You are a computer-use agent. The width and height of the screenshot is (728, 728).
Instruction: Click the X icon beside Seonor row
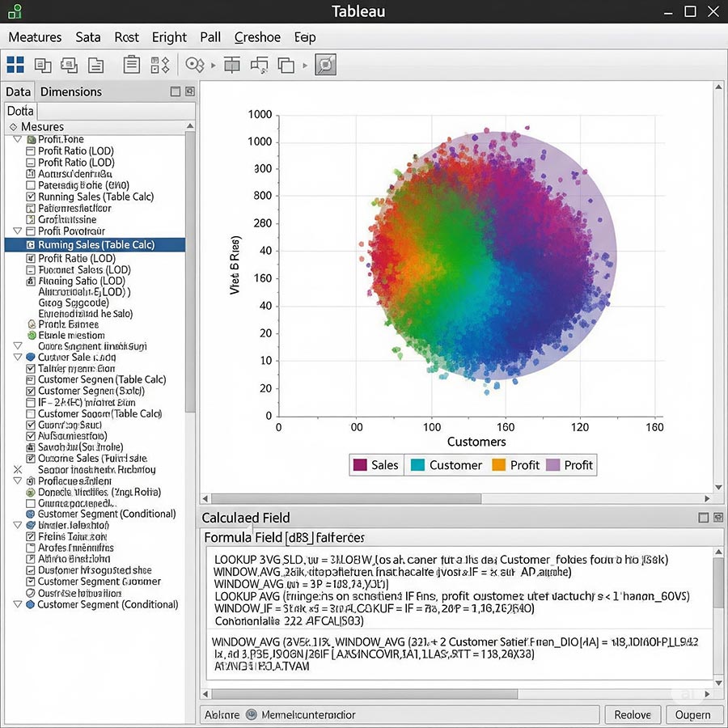click(18, 469)
